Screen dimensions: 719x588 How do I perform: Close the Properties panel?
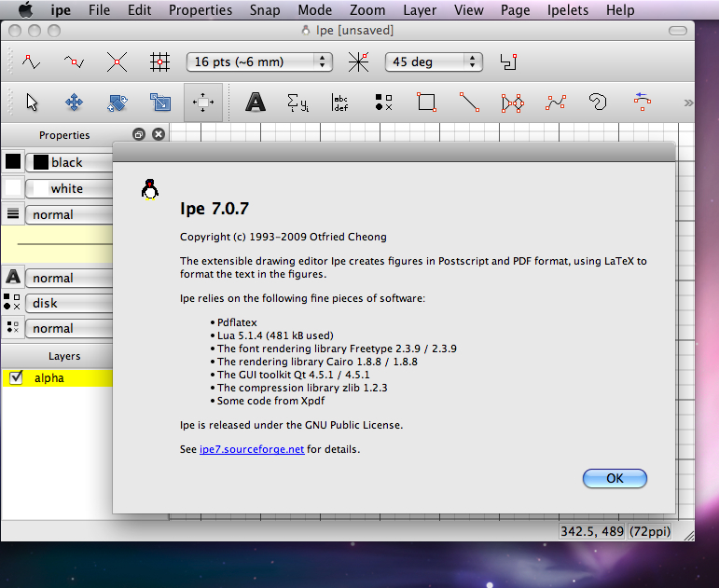159,134
